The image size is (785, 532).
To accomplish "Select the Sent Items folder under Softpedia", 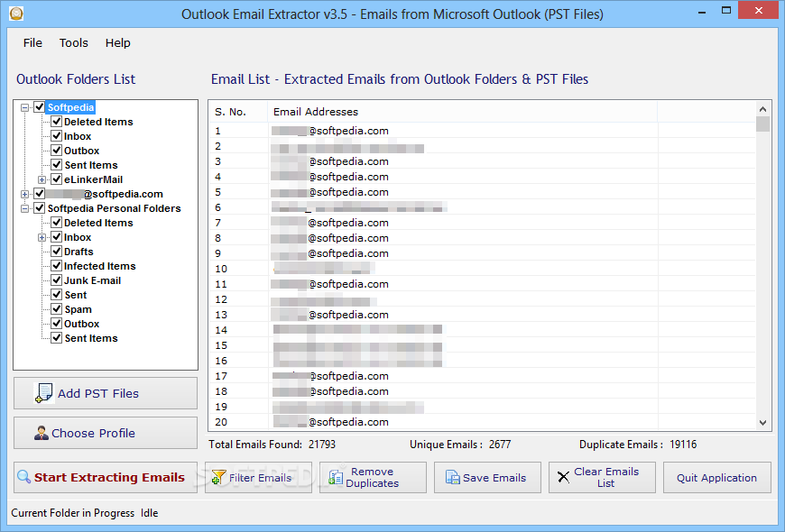I will coord(91,165).
